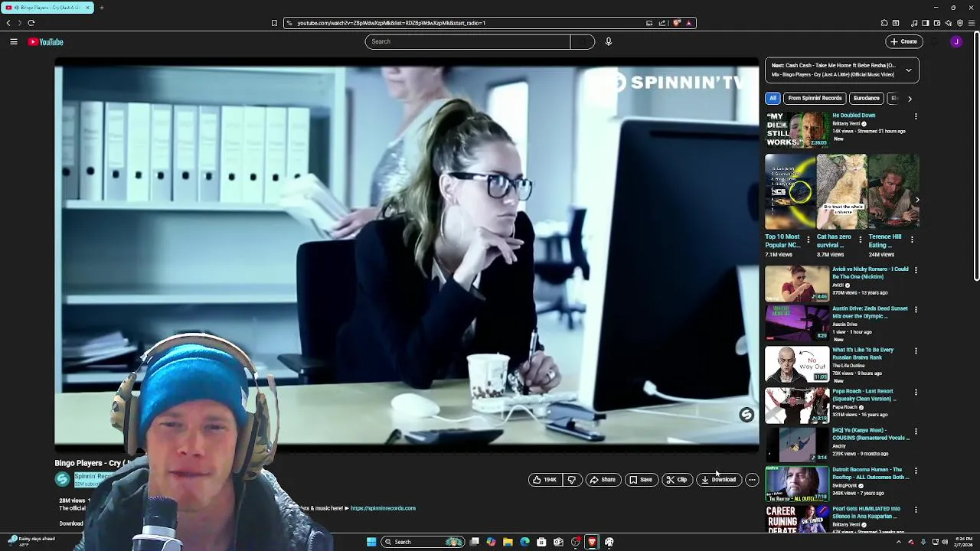The width and height of the screenshot is (980, 551).
Task: Expand the Mix playlist panel chevron
Action: point(909,70)
